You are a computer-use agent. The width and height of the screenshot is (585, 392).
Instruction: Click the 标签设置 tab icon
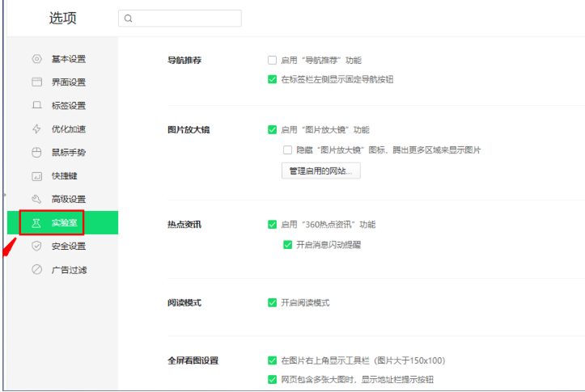click(36, 105)
